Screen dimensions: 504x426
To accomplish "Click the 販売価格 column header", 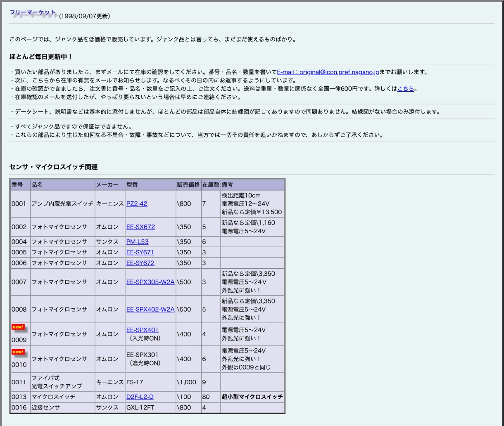I will click(x=188, y=185).
